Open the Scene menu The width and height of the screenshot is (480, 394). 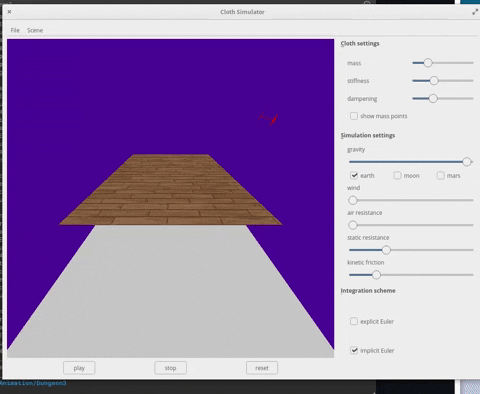[x=35, y=30]
